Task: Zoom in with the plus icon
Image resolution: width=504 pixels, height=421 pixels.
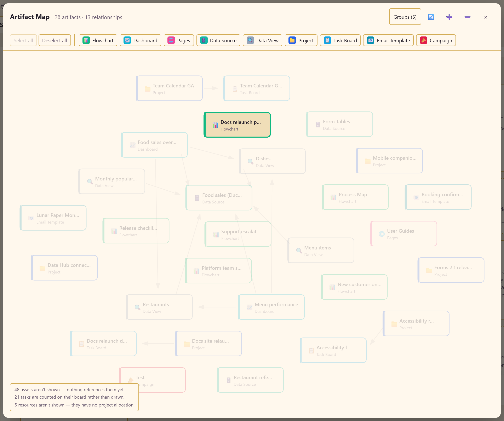Action: click(449, 17)
